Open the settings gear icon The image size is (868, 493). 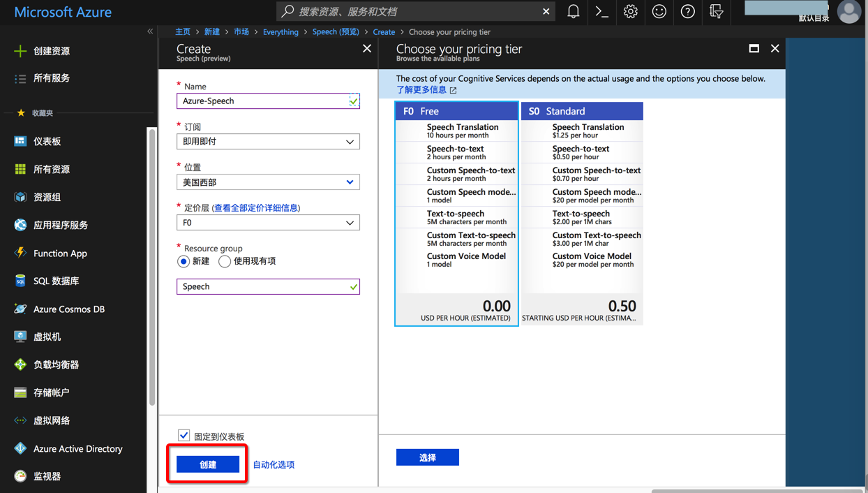click(631, 12)
